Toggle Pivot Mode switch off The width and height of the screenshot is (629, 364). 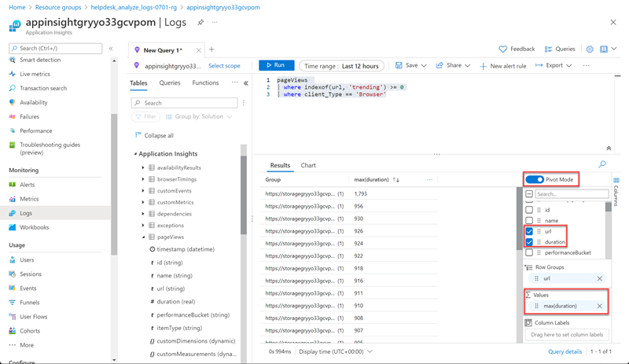[x=535, y=179]
